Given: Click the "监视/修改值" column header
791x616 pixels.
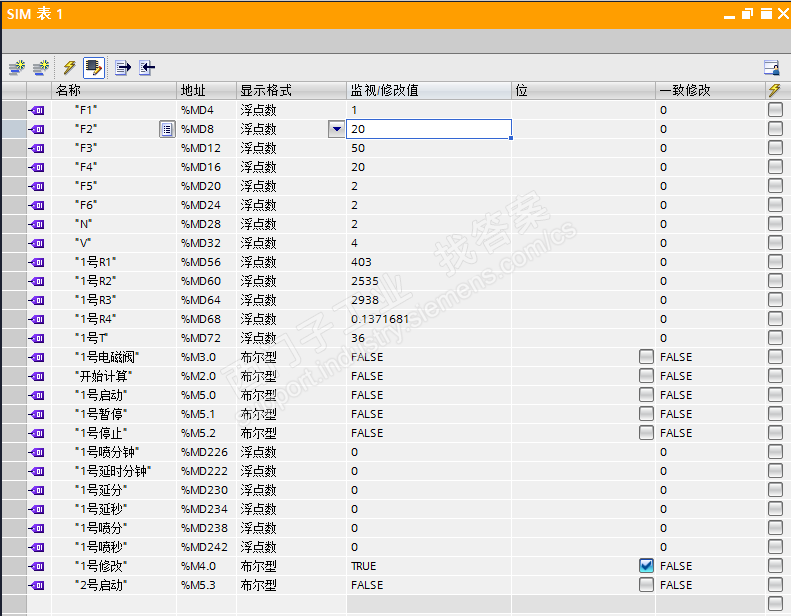Looking at the screenshot, I should click(429, 90).
